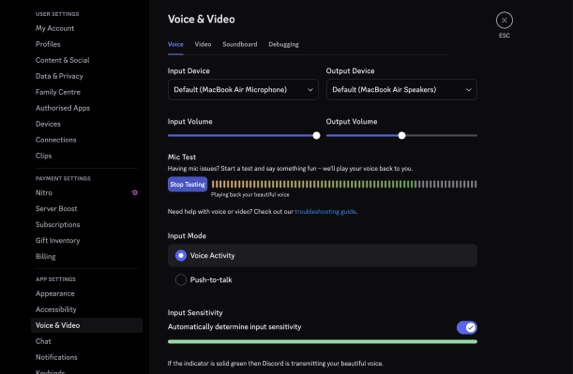Click the 'Mic Test' heading
This screenshot has height=374, width=573.
coord(182,157)
